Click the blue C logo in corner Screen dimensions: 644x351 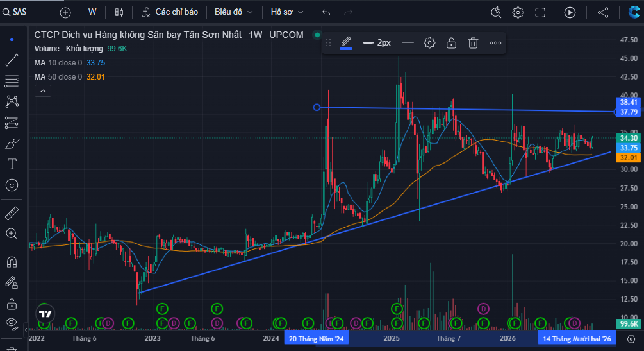tap(635, 12)
